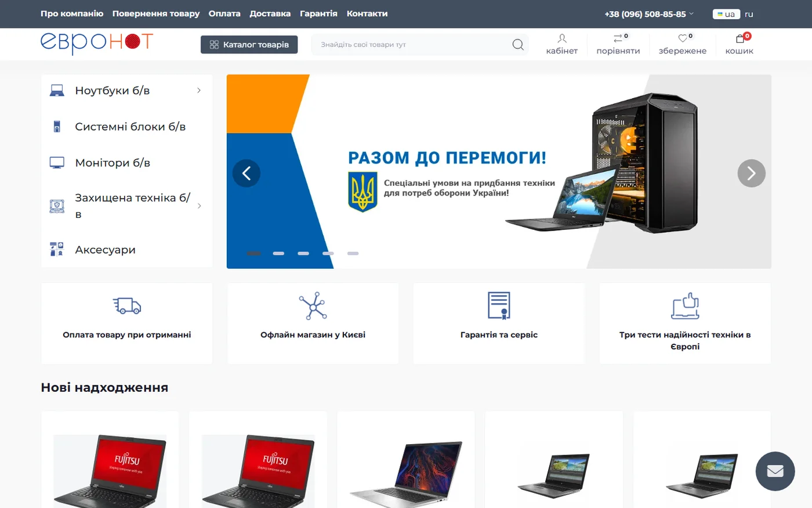
Task: Click the thumbs-up laptop icon
Action: coord(685,306)
